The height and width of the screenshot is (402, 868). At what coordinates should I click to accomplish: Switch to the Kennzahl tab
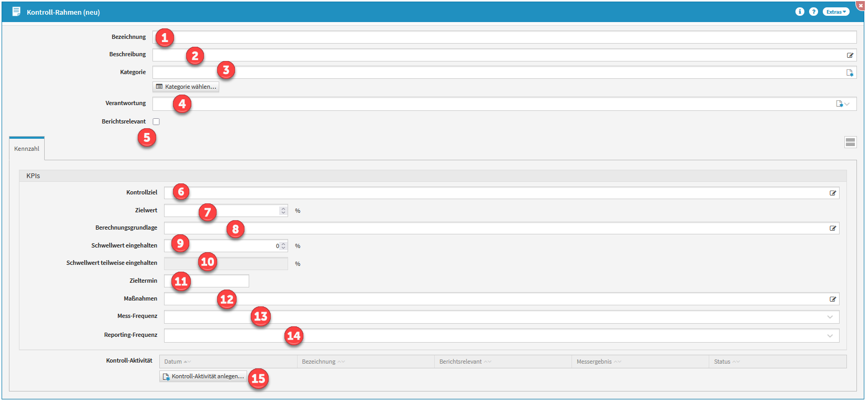click(27, 149)
